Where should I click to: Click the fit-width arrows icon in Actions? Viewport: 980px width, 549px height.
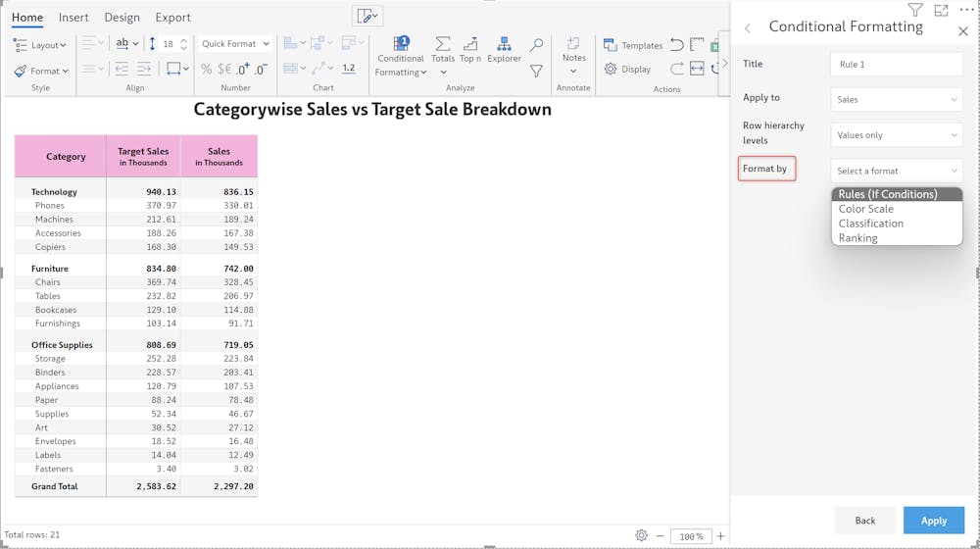click(x=697, y=69)
